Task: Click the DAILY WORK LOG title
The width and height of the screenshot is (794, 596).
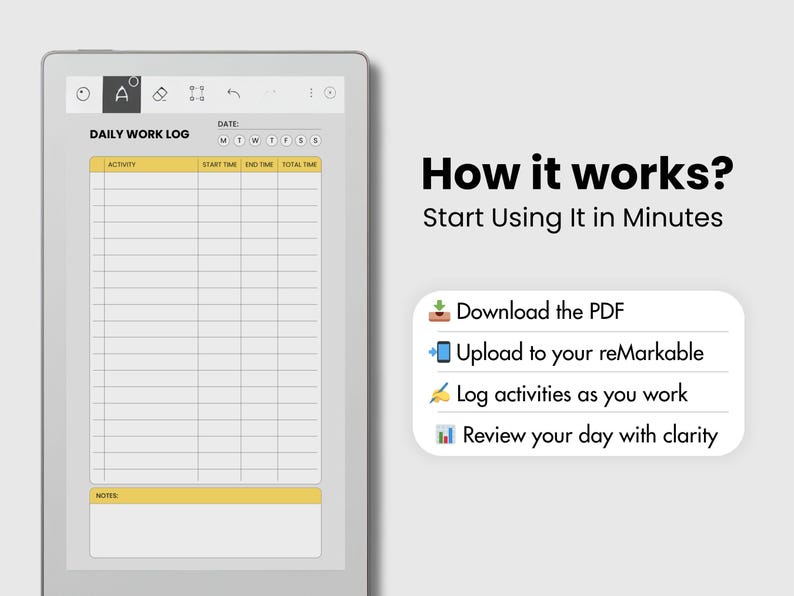Action: pyautogui.click(x=139, y=134)
